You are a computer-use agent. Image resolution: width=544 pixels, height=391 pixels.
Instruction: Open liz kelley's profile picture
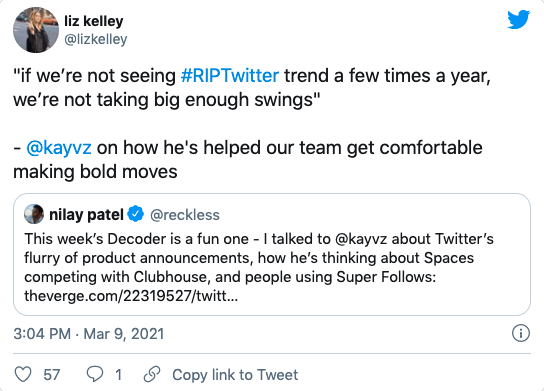tap(36, 30)
